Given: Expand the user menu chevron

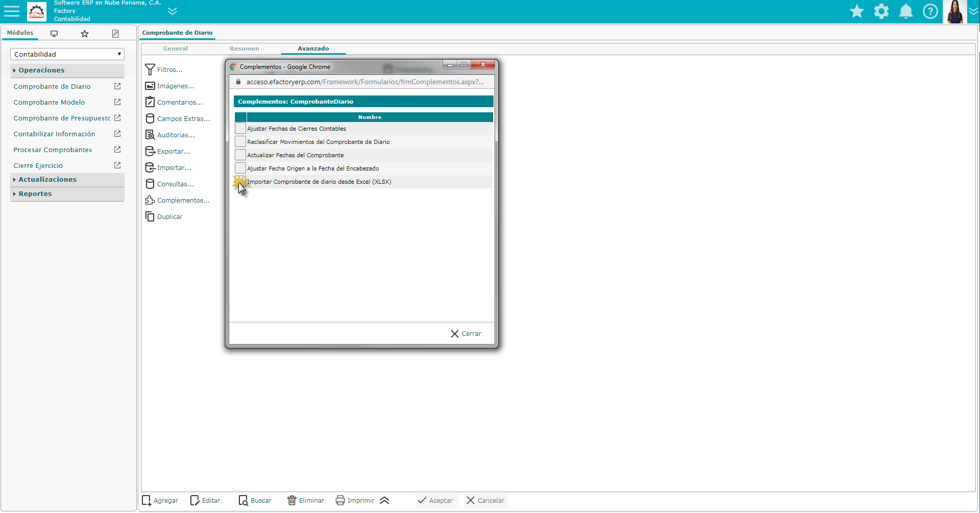Looking at the screenshot, I should (973, 11).
